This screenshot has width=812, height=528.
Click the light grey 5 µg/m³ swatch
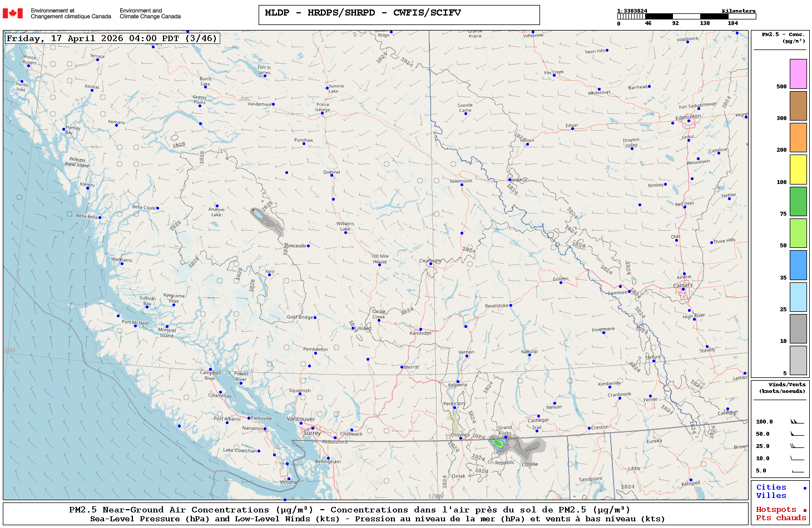pyautogui.click(x=798, y=361)
